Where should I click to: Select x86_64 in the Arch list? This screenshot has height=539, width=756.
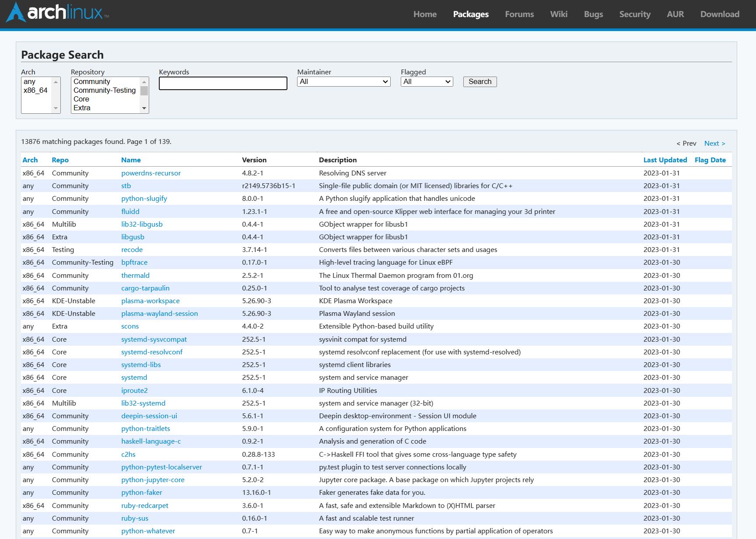coord(35,91)
